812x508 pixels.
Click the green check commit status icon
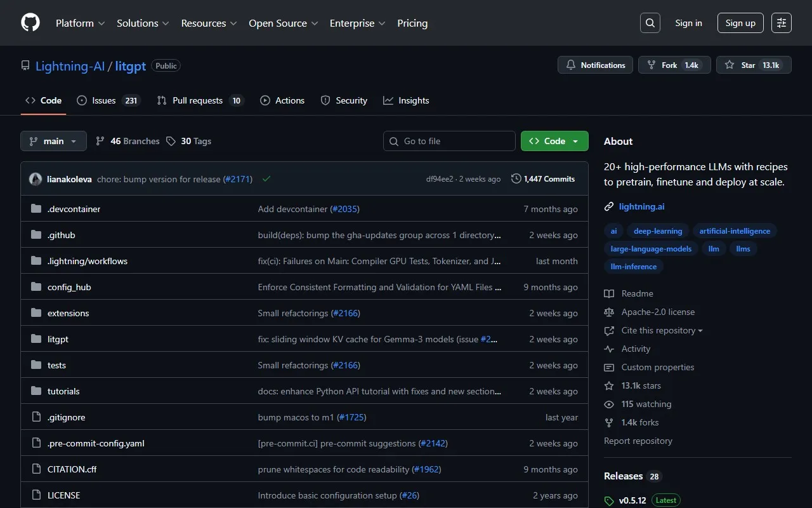pos(266,179)
